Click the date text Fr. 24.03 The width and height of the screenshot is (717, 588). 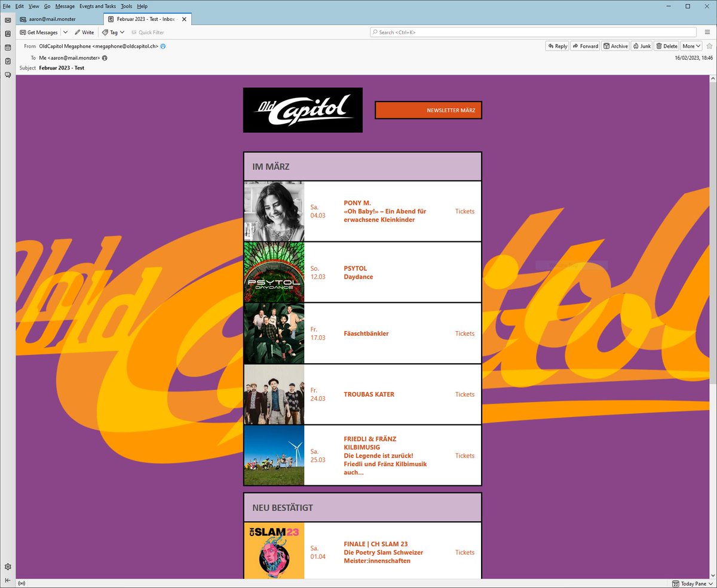click(318, 394)
